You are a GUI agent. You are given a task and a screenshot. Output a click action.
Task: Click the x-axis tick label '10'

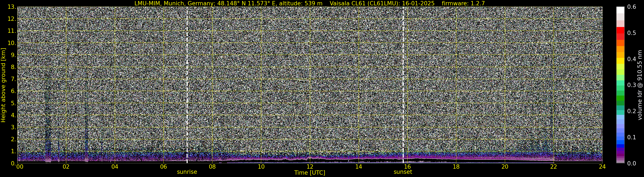(261, 167)
